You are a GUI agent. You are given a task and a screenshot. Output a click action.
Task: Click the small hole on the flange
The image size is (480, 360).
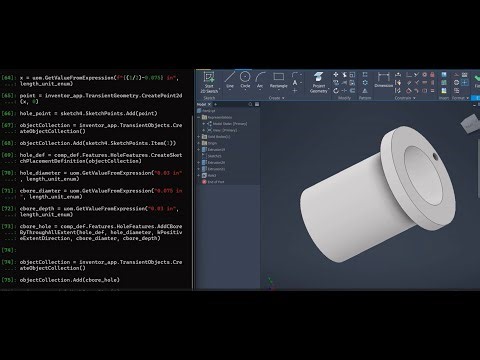point(435,156)
